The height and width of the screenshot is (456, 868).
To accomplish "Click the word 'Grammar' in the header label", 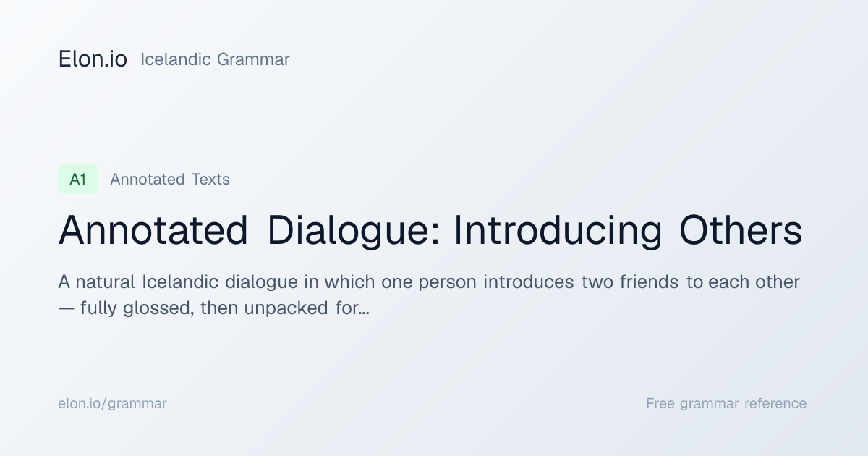I will 253,59.
